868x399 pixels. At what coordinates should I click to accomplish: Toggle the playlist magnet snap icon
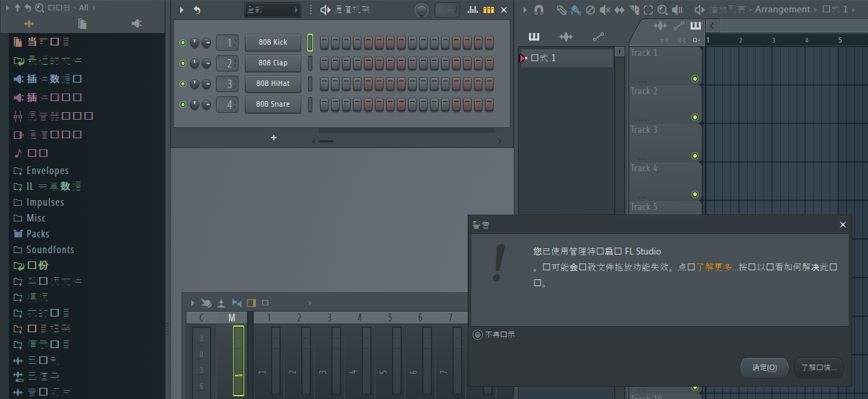click(539, 10)
